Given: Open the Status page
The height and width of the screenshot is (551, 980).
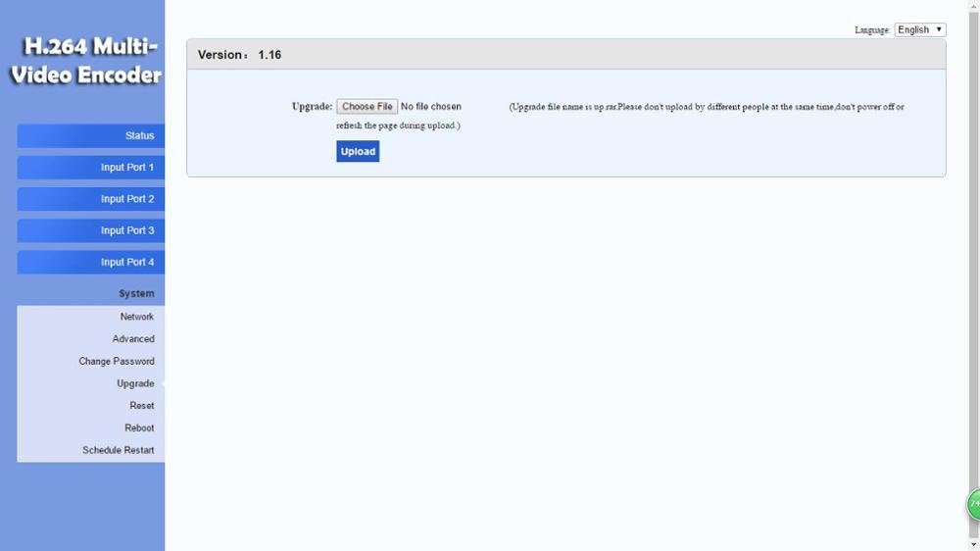Looking at the screenshot, I should pyautogui.click(x=91, y=135).
